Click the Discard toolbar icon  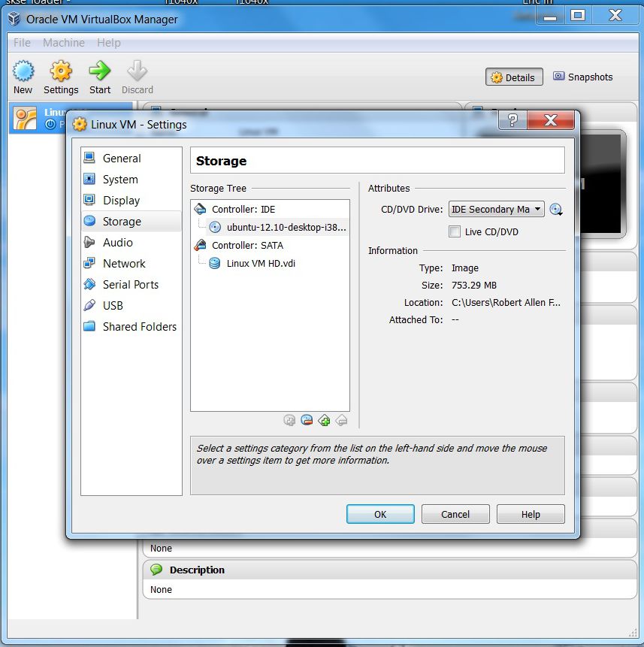138,77
